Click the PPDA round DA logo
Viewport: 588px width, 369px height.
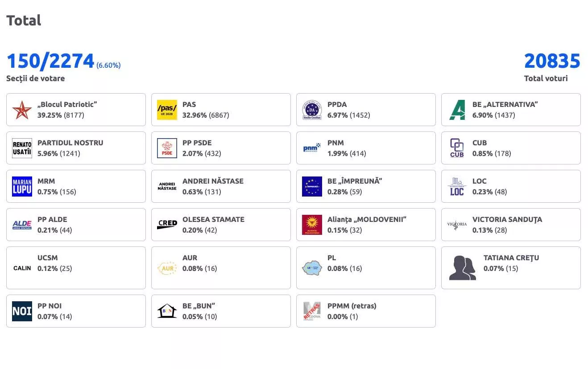(x=312, y=110)
